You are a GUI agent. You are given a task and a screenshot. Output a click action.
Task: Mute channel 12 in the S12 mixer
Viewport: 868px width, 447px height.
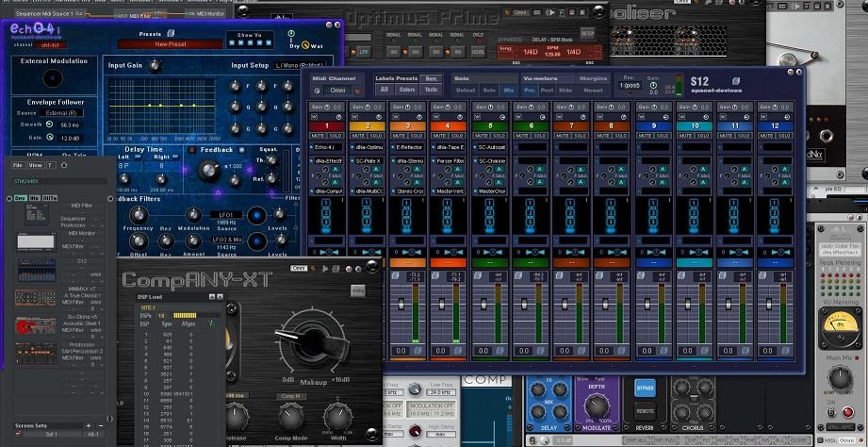pos(767,136)
